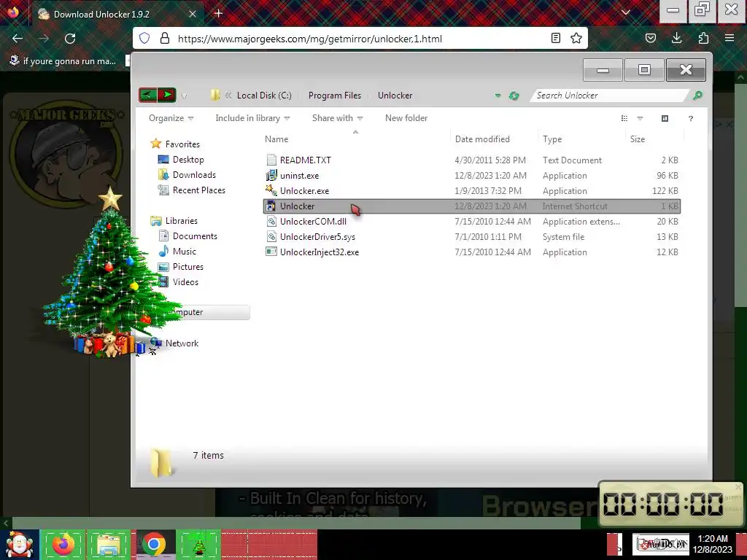Screen dimensions: 747x560
Task: Select UnlockerInject32.exe file
Action: point(472,252)
